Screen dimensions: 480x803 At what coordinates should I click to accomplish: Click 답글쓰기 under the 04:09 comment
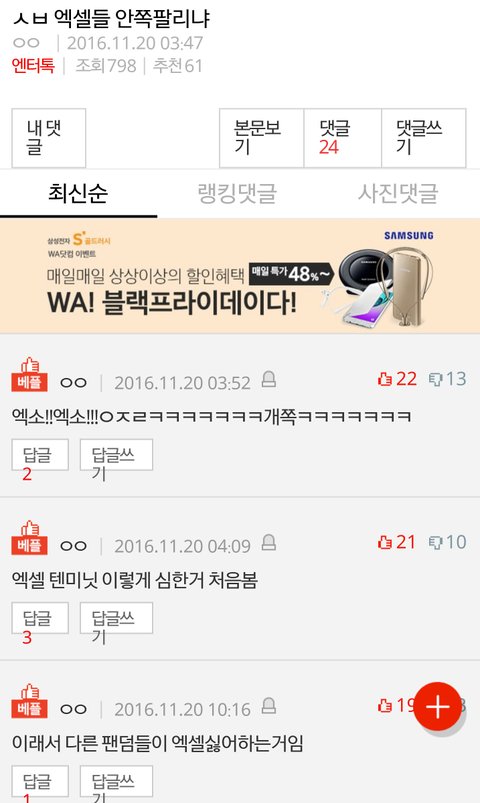[x=116, y=618]
